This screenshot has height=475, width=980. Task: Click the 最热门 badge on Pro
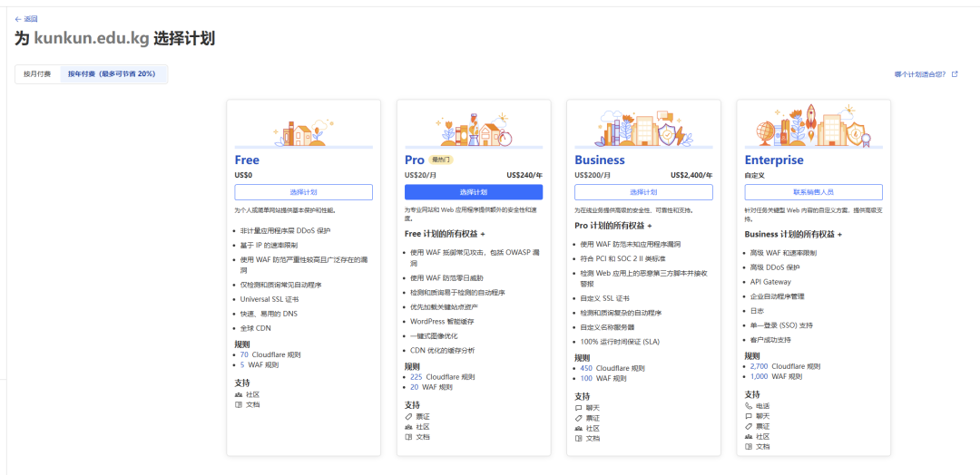coord(441,160)
